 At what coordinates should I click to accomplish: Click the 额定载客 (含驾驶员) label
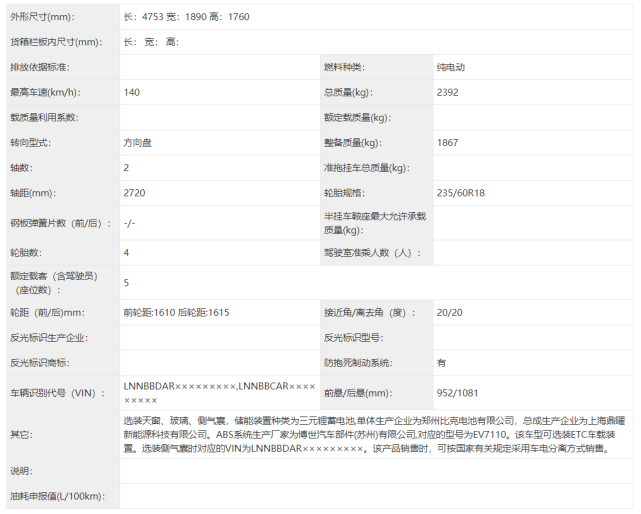54,283
